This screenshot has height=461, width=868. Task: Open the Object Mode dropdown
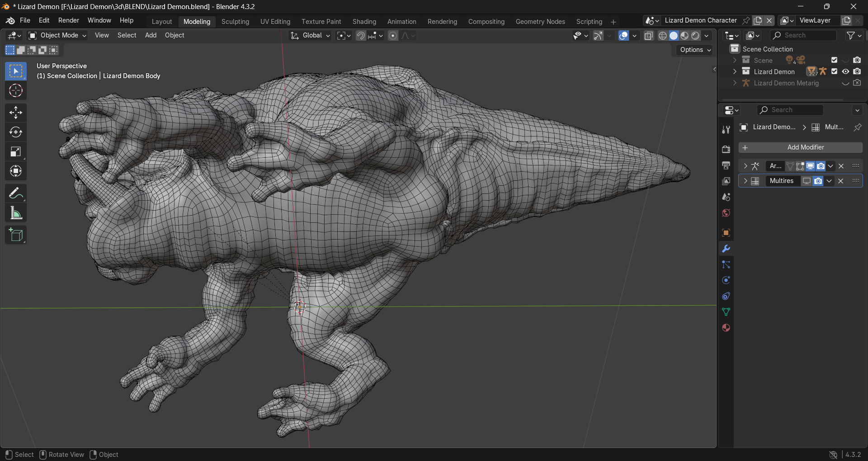pos(57,35)
